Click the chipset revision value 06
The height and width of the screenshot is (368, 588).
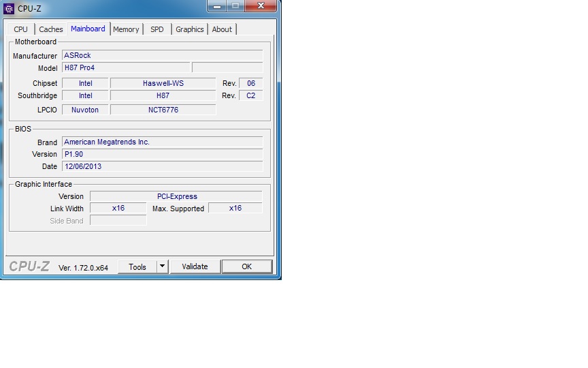tap(251, 83)
